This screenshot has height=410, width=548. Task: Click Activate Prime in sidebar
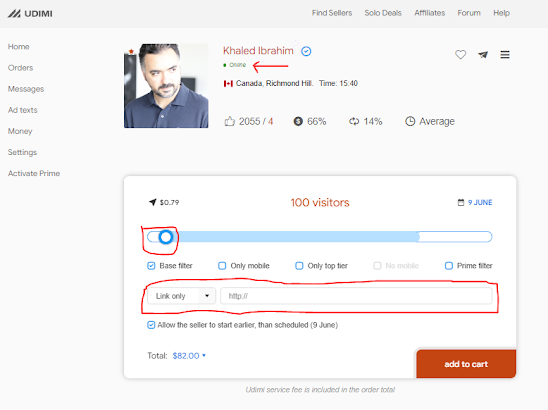pyautogui.click(x=34, y=173)
